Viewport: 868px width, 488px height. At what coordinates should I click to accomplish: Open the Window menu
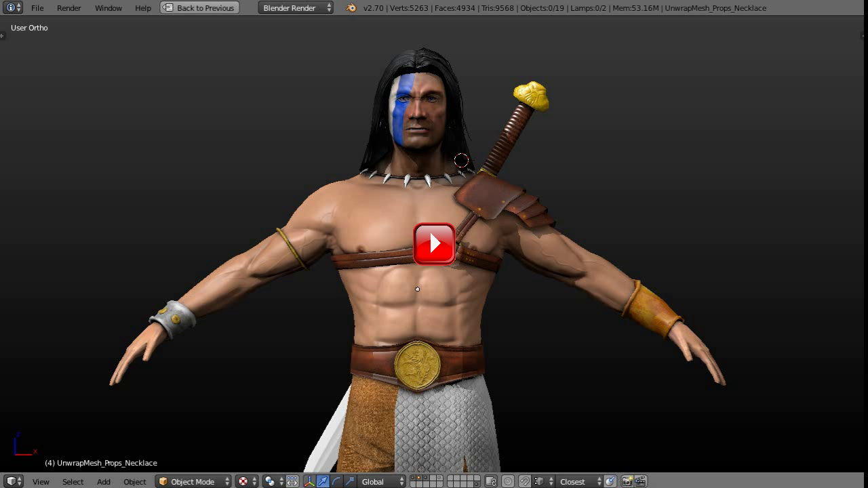tap(108, 8)
